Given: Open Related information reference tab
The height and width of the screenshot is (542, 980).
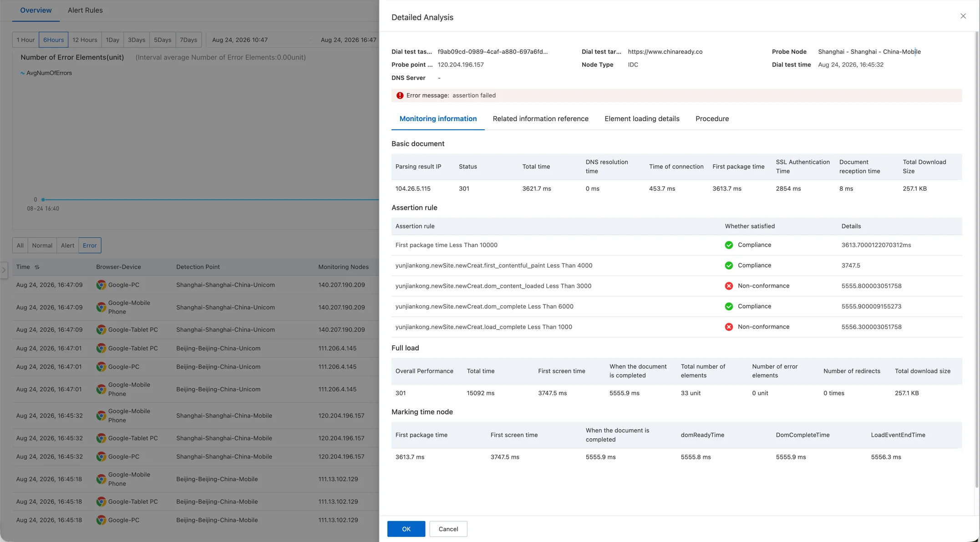Looking at the screenshot, I should pyautogui.click(x=540, y=119).
